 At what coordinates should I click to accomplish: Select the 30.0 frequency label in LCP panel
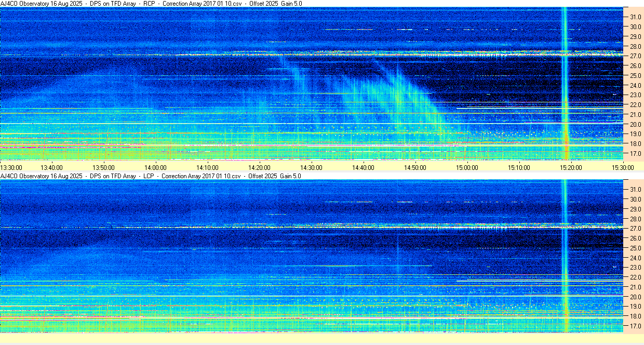click(x=636, y=200)
